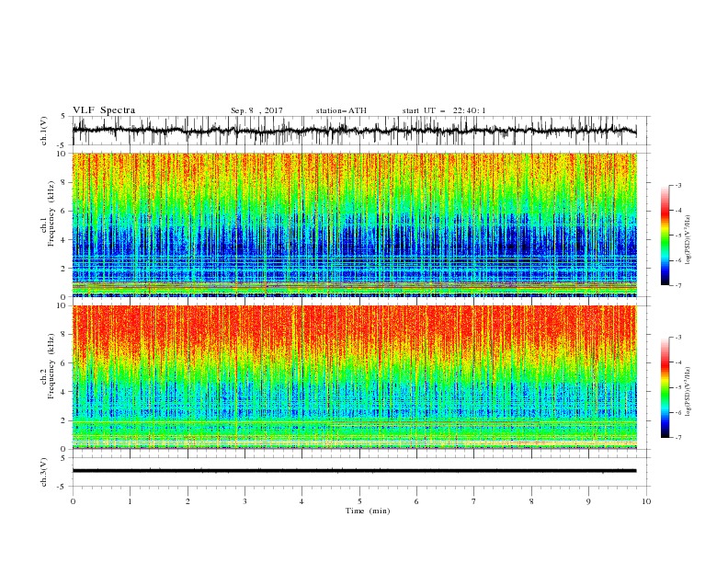Screen dimensions: 728x563
Task: Click time axis tick label '9'
Action: pos(588,501)
